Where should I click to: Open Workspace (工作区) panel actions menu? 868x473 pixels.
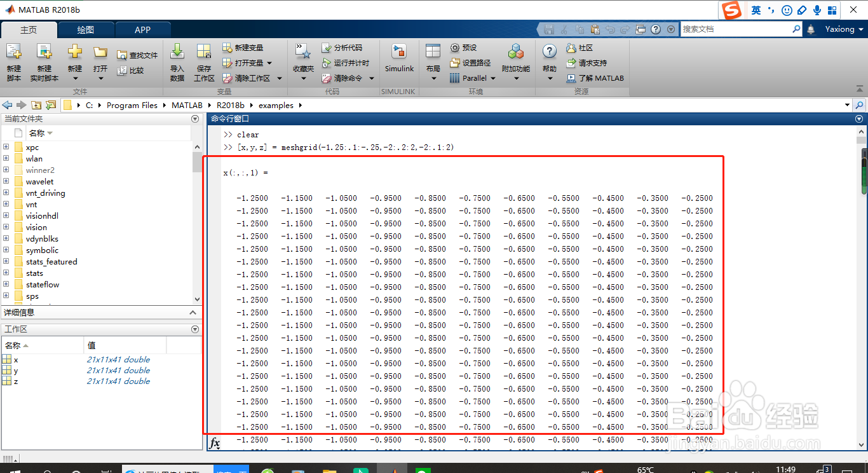click(195, 329)
